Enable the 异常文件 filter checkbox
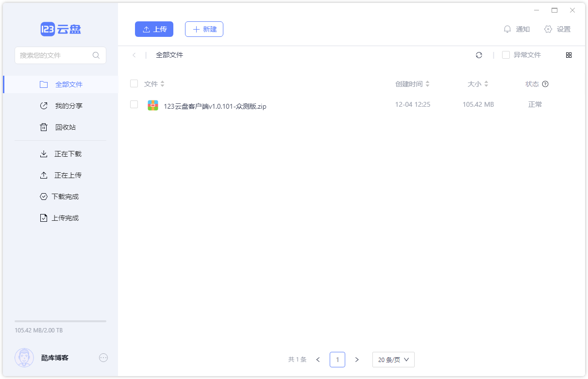 click(505, 55)
